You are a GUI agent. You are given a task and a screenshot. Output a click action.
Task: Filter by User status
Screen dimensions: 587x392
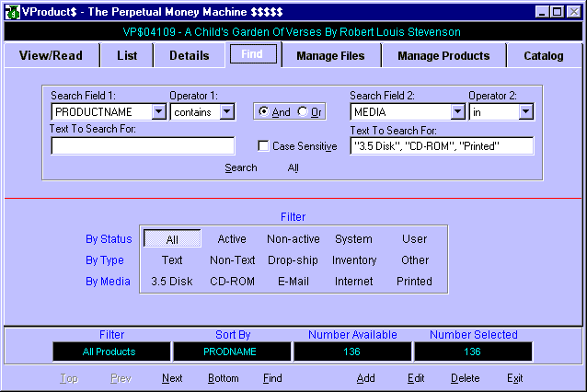point(414,239)
